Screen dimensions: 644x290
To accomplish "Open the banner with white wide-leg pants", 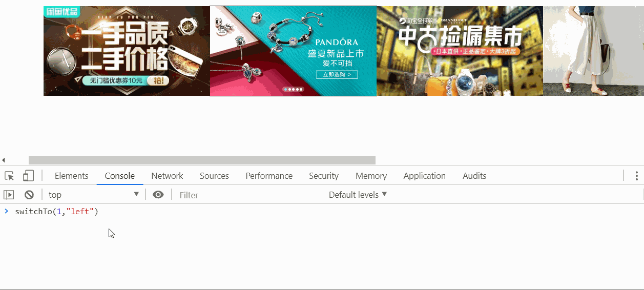I will (593, 51).
